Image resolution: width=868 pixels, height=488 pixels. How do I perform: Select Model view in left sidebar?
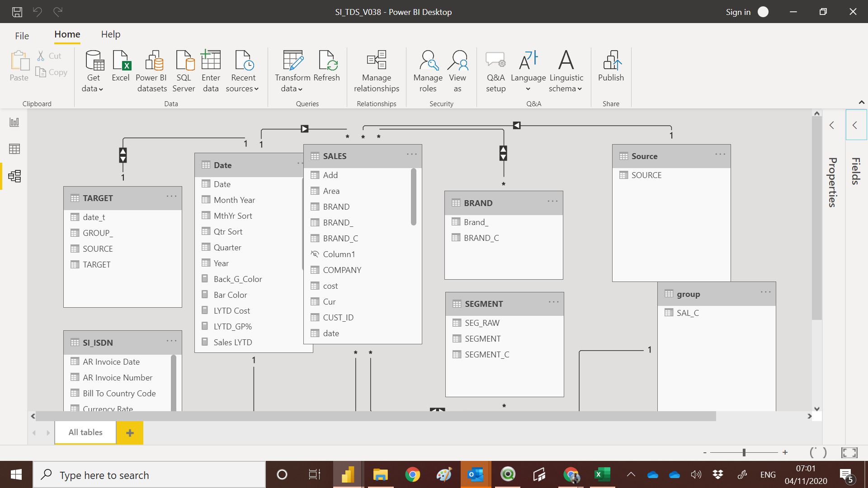click(x=14, y=176)
